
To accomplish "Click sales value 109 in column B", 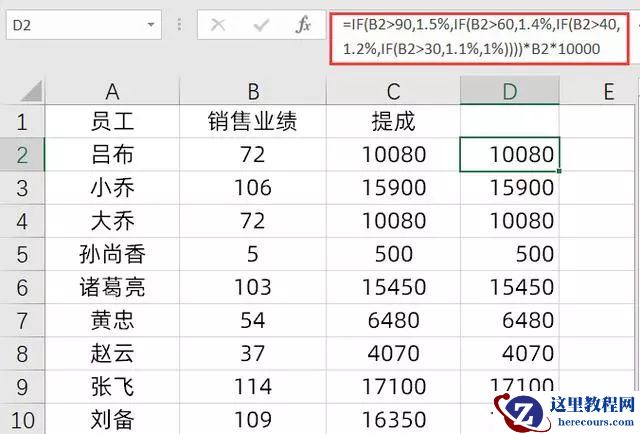I will coord(253,419).
